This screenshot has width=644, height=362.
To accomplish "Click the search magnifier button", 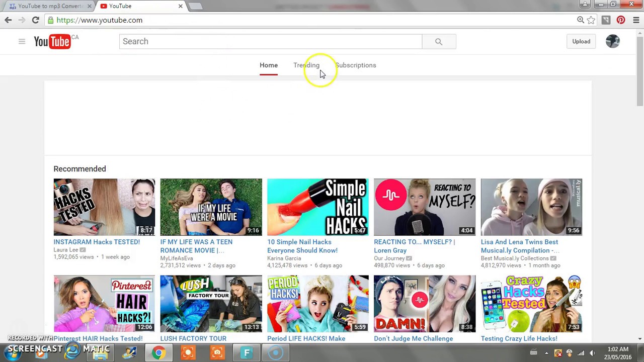I will (439, 42).
